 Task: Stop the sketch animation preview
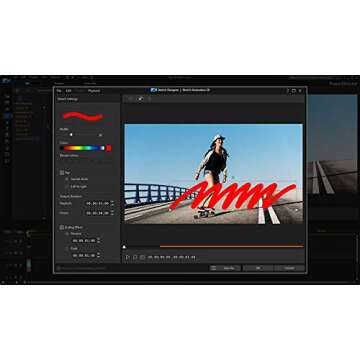(x=135, y=257)
